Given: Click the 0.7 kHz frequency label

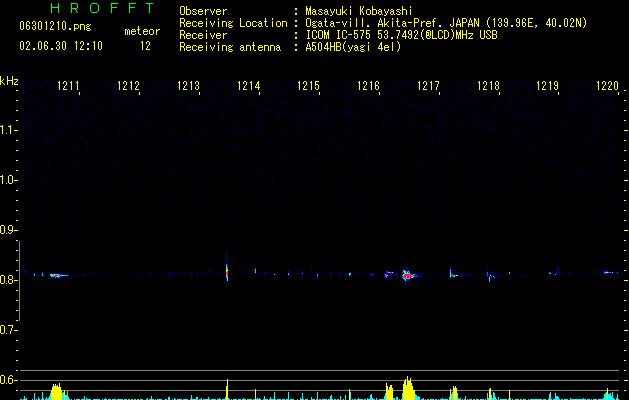Looking at the screenshot, I should pyautogui.click(x=8, y=330).
